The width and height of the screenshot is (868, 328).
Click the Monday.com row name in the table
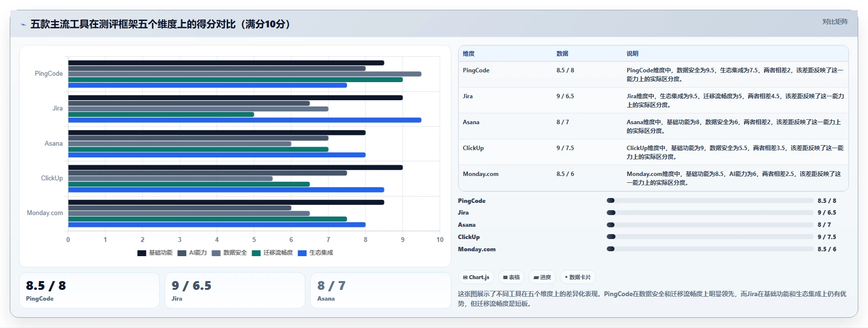tap(481, 174)
